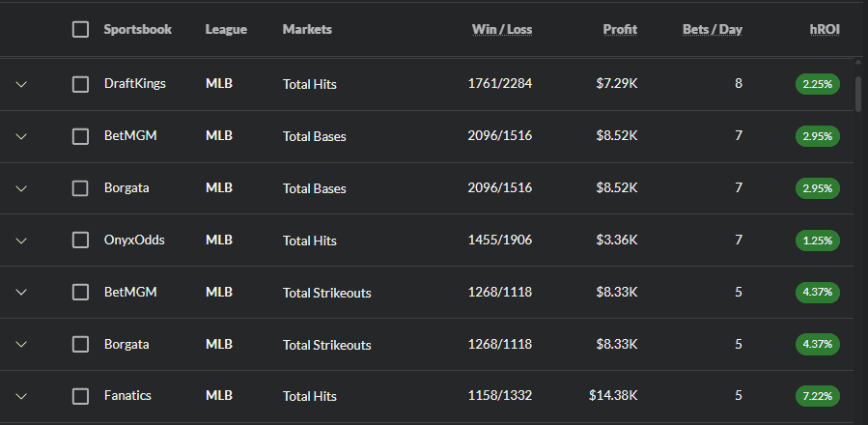Select the Fanatics row checkbox
Screen dimensions: 868x425
pos(80,396)
